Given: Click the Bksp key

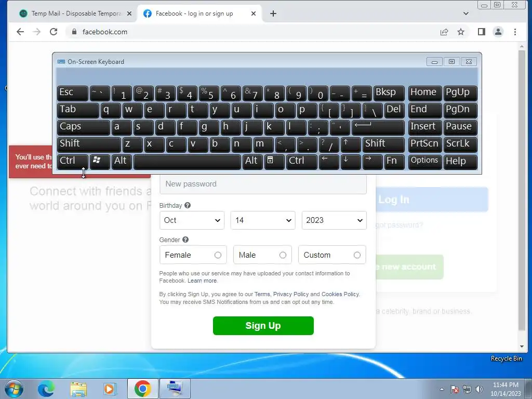Looking at the screenshot, I should pyautogui.click(x=389, y=93).
